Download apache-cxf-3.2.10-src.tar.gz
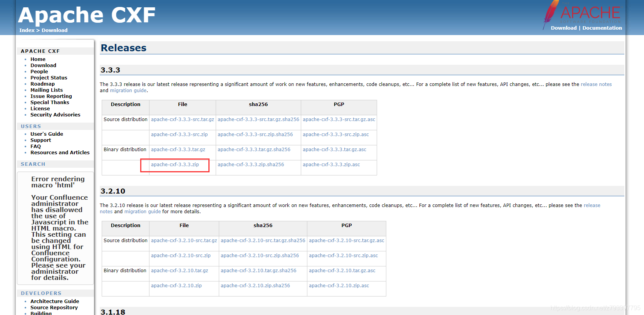Screen dimensions: 644x315 coord(184,241)
